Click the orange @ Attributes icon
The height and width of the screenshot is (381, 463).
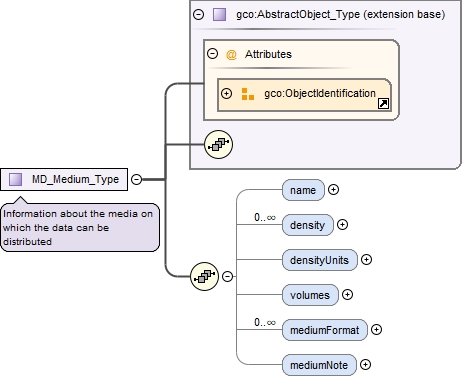(231, 54)
